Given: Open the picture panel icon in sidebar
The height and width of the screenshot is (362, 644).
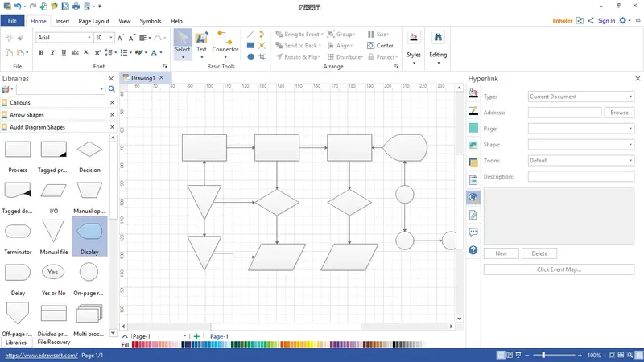Looking at the screenshot, I should coord(473,145).
